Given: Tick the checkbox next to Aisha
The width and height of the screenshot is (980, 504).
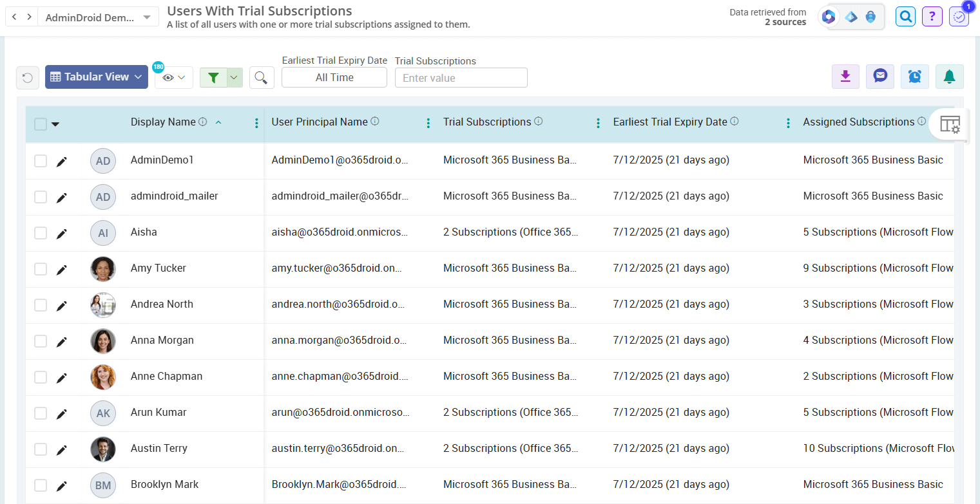Looking at the screenshot, I should [x=40, y=233].
